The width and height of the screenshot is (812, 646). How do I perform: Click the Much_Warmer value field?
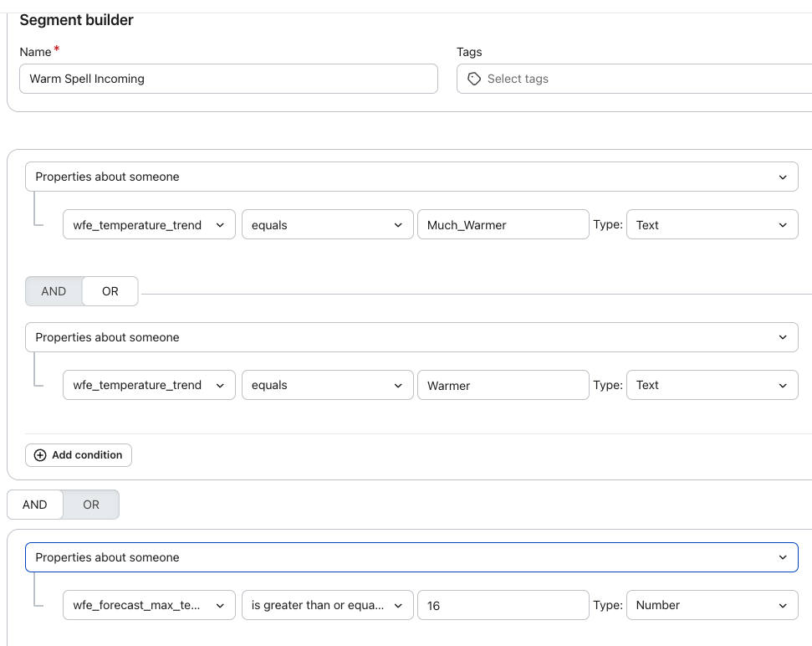(503, 224)
